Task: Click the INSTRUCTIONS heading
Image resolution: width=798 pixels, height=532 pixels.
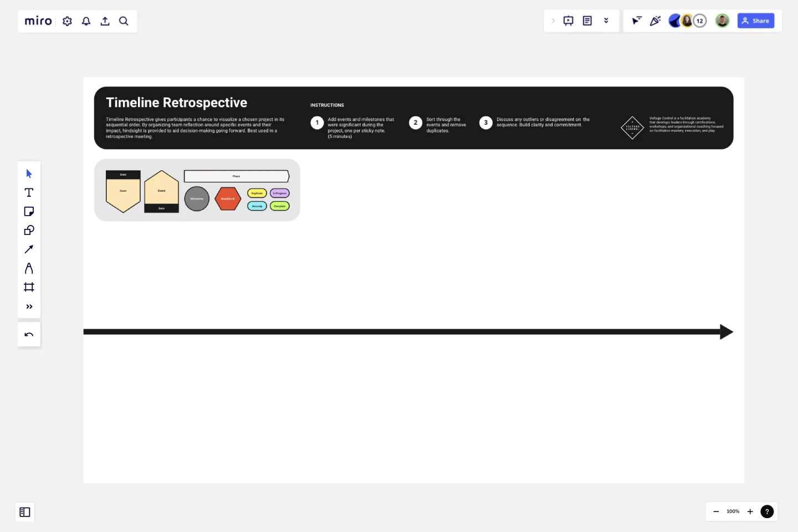Action: click(327, 105)
